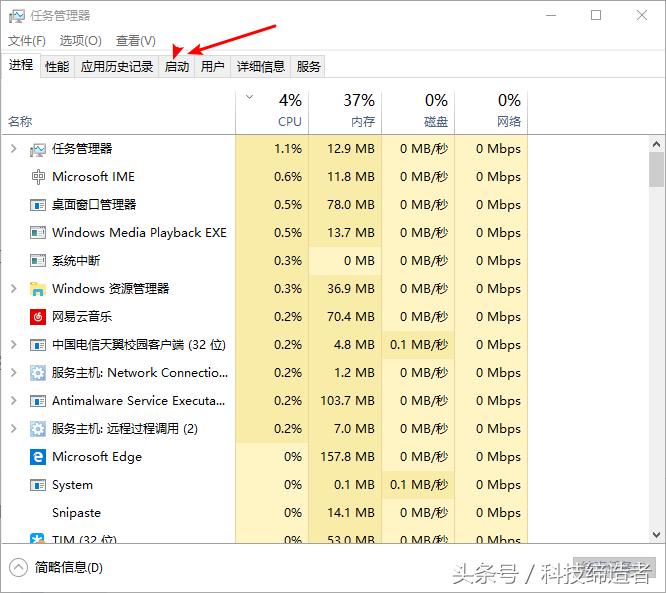Select the 网易云音乐 process name

[x=82, y=316]
